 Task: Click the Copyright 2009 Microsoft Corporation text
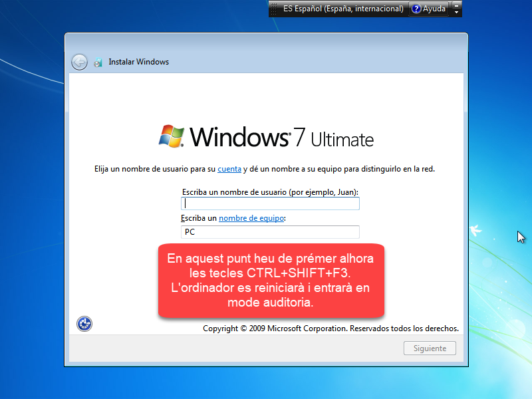(331, 328)
